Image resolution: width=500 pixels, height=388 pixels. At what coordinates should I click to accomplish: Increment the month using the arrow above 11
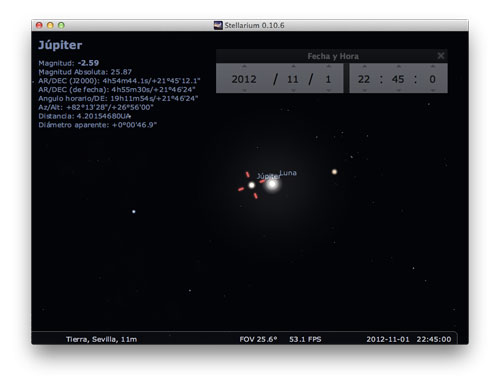pyautogui.click(x=293, y=66)
